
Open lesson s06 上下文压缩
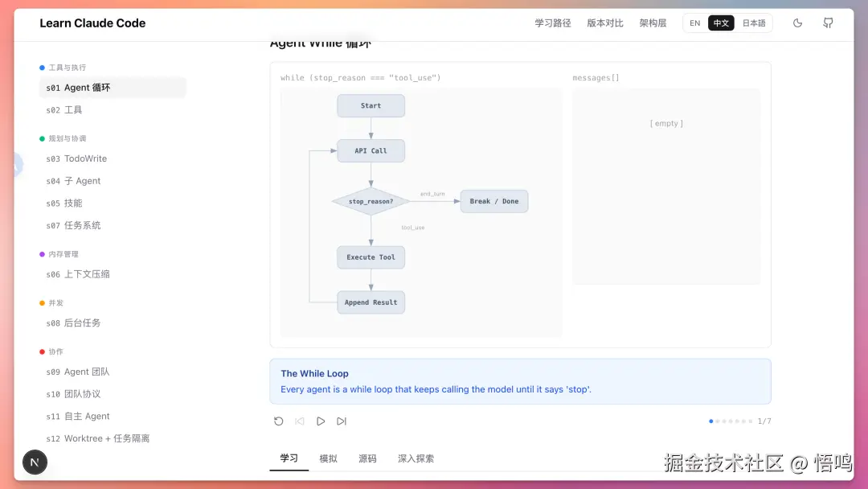[x=113, y=274]
